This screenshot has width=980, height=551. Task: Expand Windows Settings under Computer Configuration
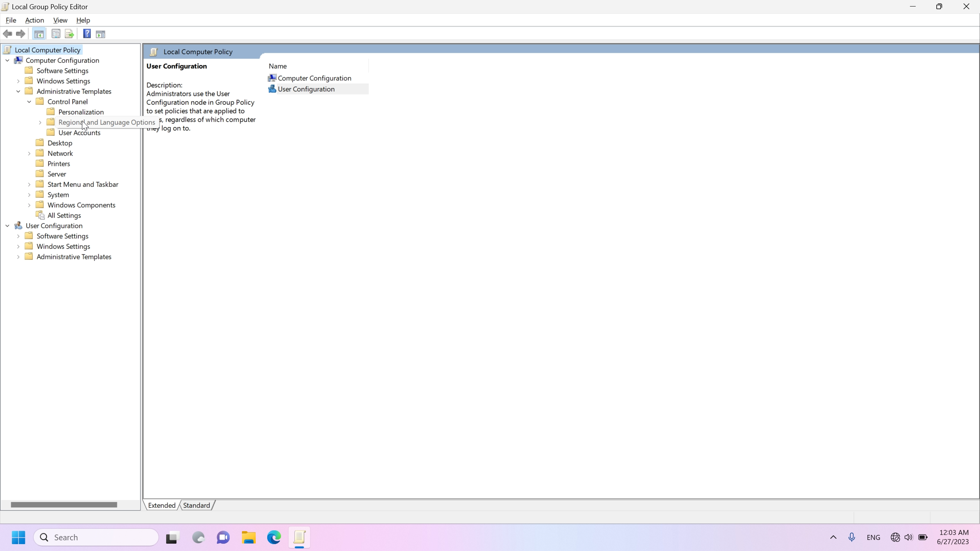pyautogui.click(x=18, y=81)
